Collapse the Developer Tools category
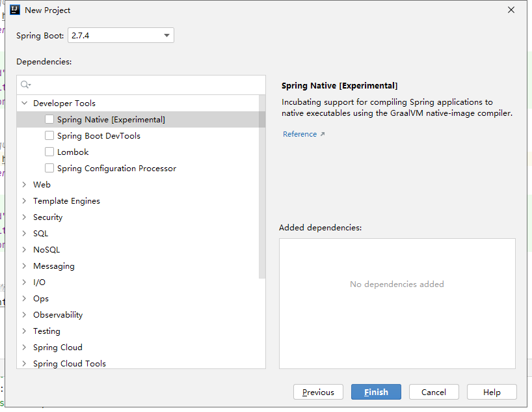The width and height of the screenshot is (532, 412). pos(25,103)
